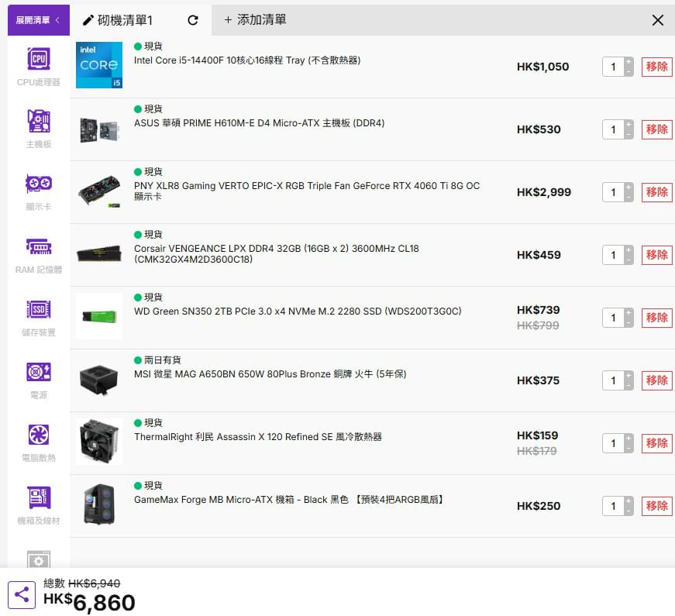Screen dimensions: 675x616
Task: Decrease quantity of PNY RTX 4060 Ti
Action: pyautogui.click(x=629, y=197)
